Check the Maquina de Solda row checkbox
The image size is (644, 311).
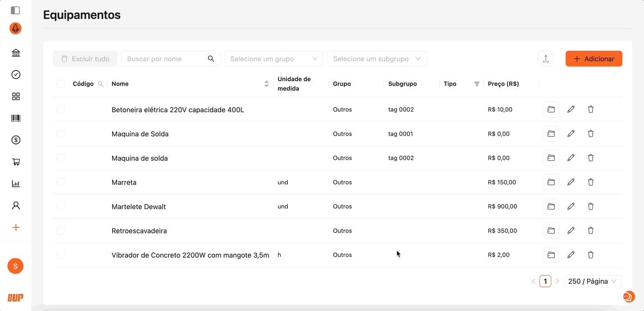61,134
